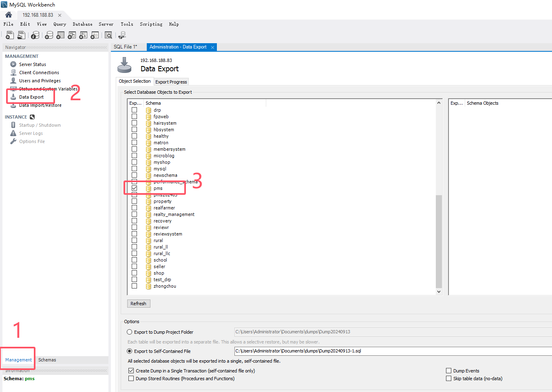Open the Scripting menu
552x392 pixels.
tap(151, 24)
